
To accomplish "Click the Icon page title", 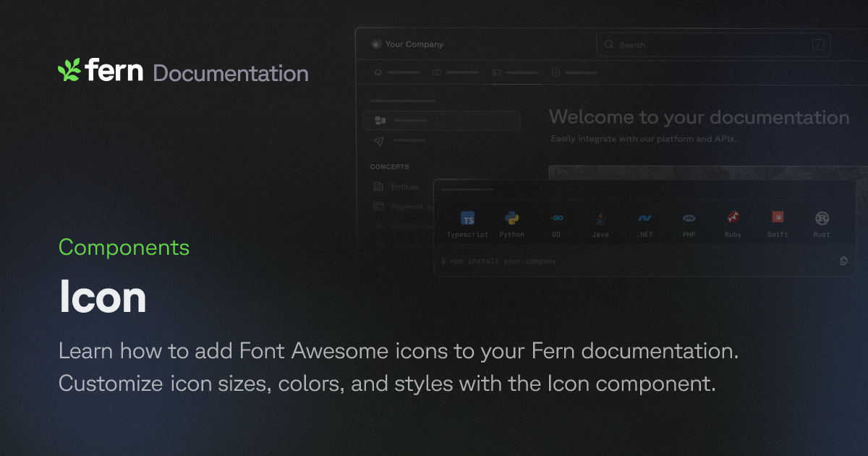I will [x=103, y=297].
